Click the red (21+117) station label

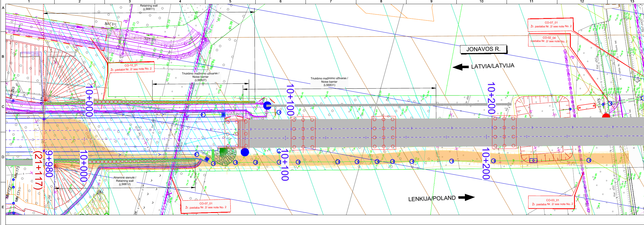[x=38, y=170]
